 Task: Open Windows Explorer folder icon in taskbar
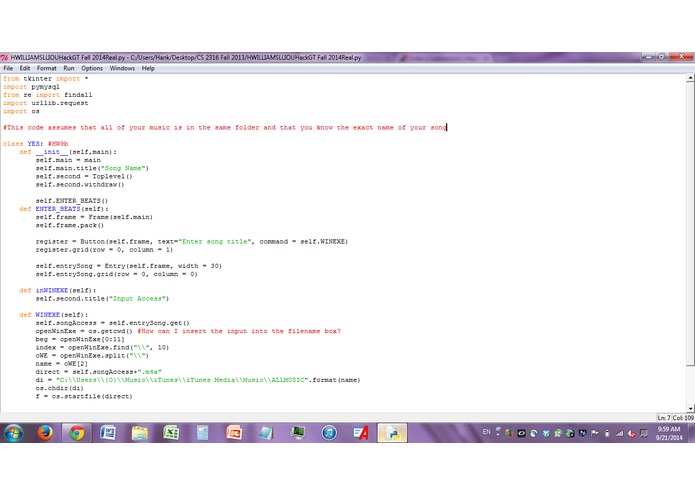pos(140,432)
